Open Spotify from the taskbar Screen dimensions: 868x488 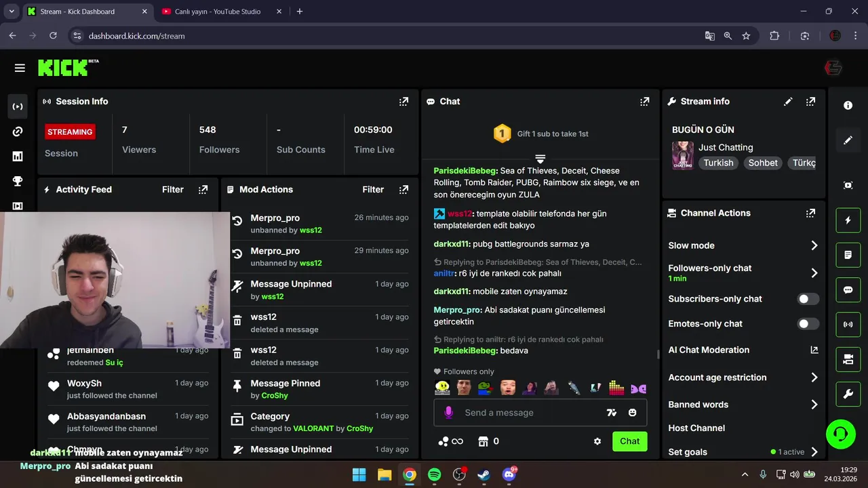click(435, 475)
